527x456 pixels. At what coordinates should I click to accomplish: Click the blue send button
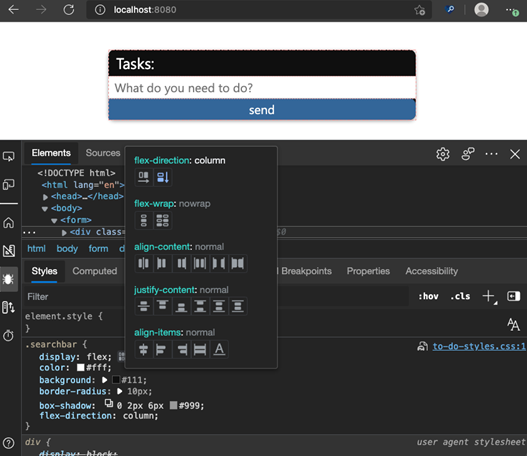coord(262,110)
